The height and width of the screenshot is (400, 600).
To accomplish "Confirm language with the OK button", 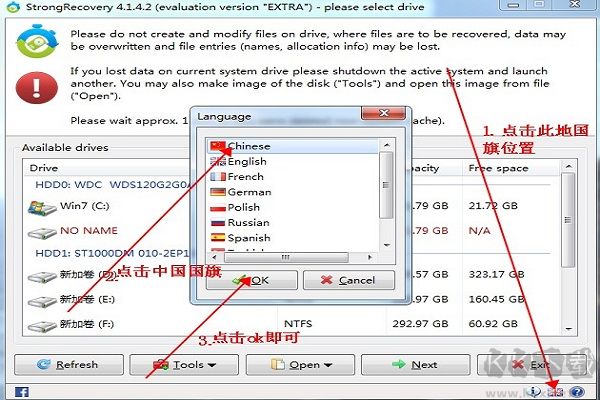I will [x=252, y=280].
